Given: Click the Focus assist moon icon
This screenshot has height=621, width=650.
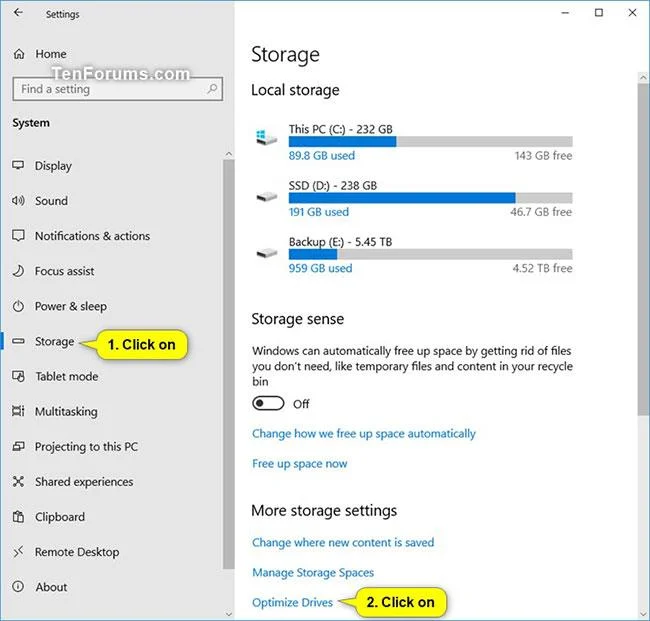Looking at the screenshot, I should (18, 271).
